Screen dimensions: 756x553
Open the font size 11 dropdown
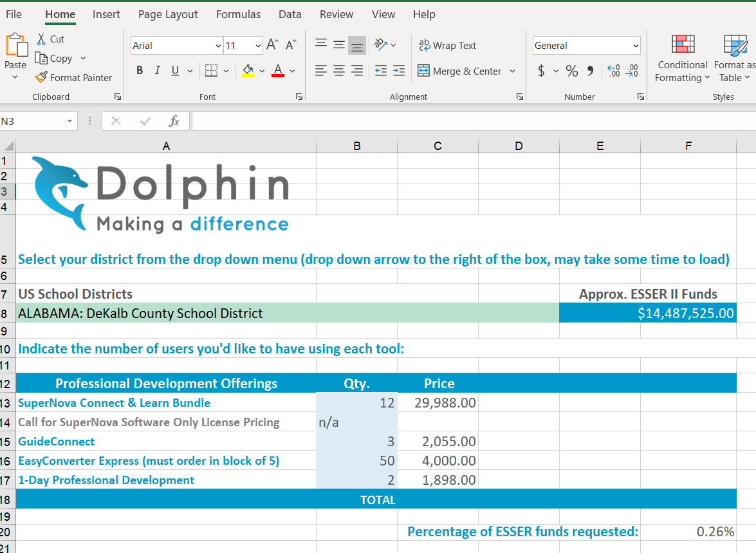tap(258, 46)
